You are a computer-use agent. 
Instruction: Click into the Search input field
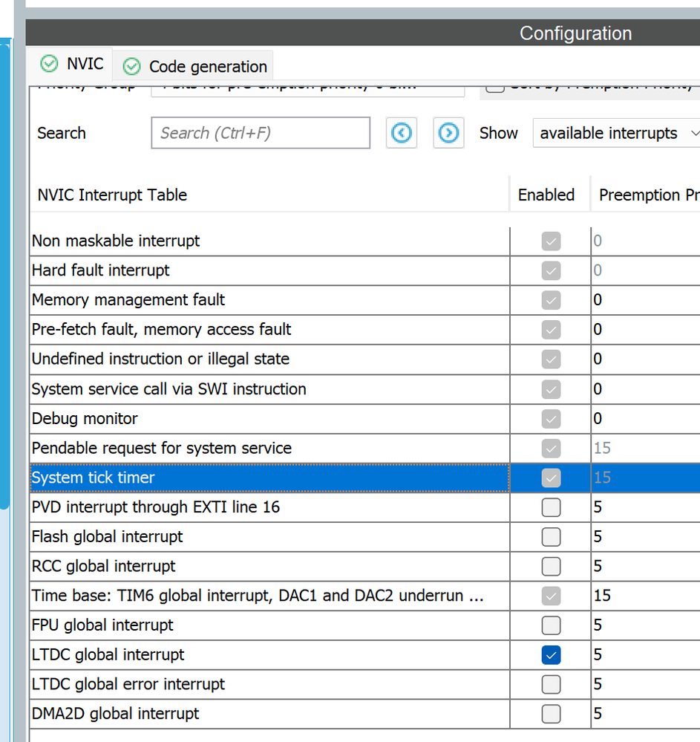click(x=261, y=133)
